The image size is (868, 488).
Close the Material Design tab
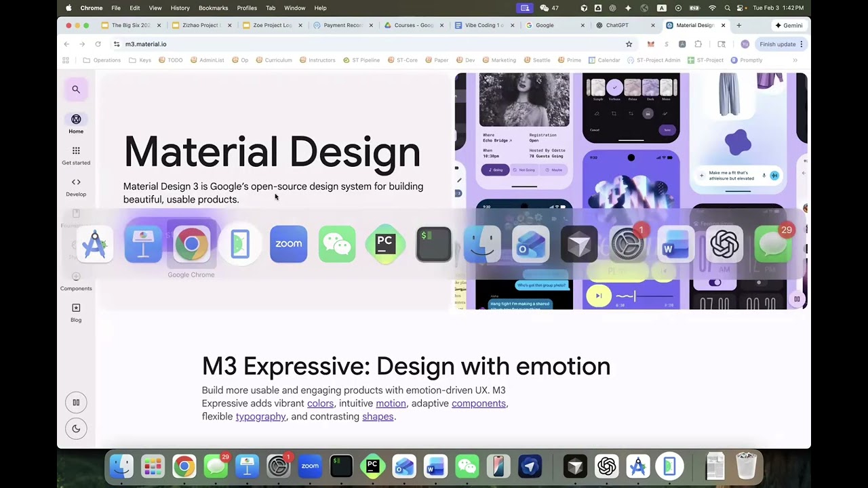tap(723, 25)
